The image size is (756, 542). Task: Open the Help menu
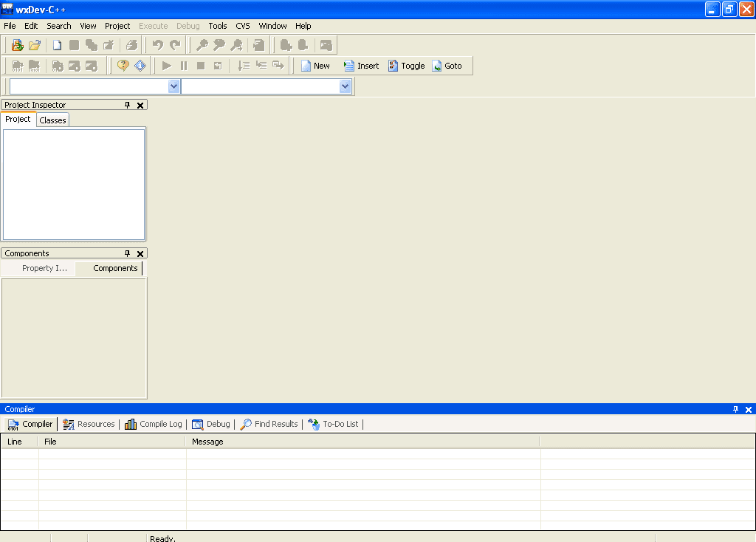click(303, 26)
